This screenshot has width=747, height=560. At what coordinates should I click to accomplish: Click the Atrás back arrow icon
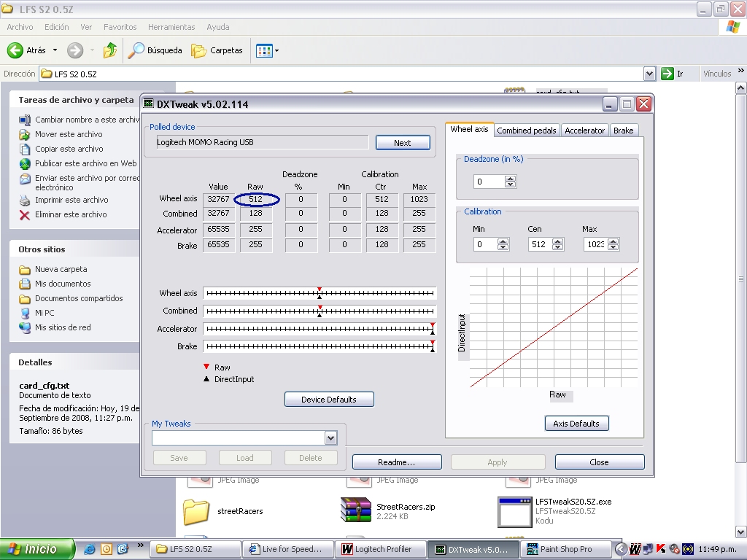(15, 50)
